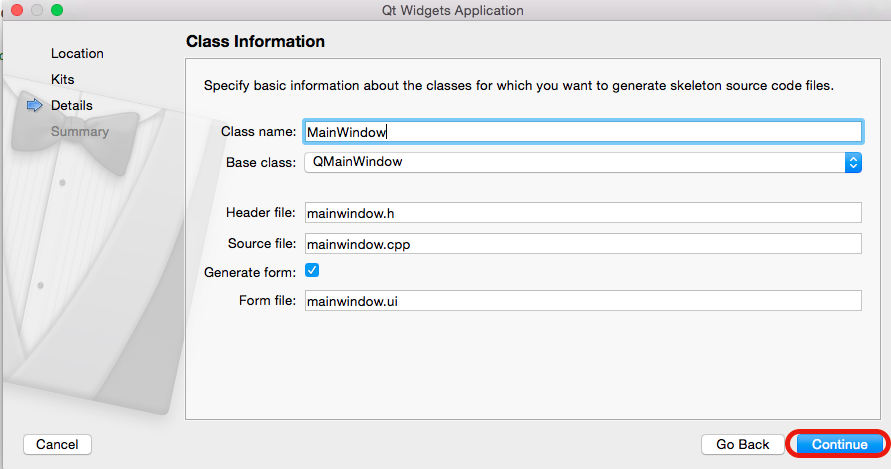Close the window with the red button
The height and width of the screenshot is (469, 891).
pos(17,10)
